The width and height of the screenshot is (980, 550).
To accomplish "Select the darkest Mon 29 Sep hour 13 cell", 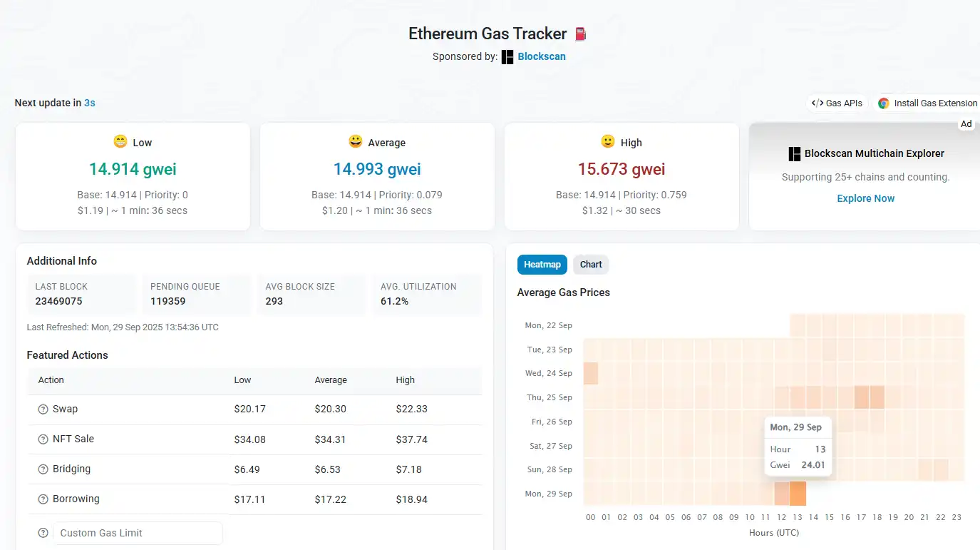I will coord(798,494).
